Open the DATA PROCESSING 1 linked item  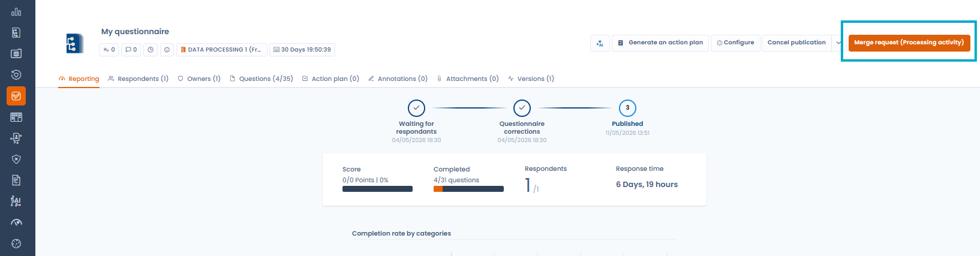[221, 50]
